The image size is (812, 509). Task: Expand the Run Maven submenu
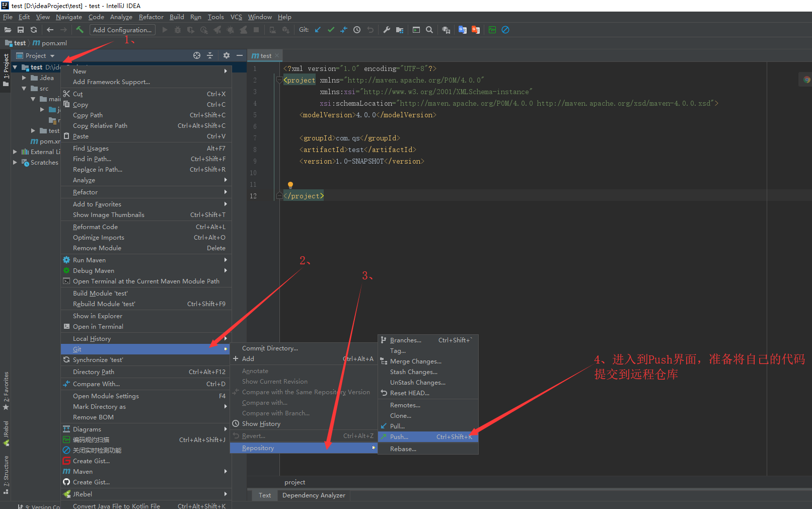[x=146, y=260]
